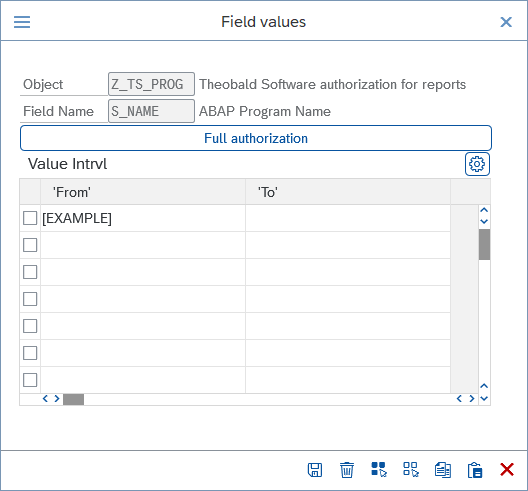528x491 pixels.
Task: Click the horizontal scrollbar thumb of the value table
Action: pyautogui.click(x=73, y=399)
